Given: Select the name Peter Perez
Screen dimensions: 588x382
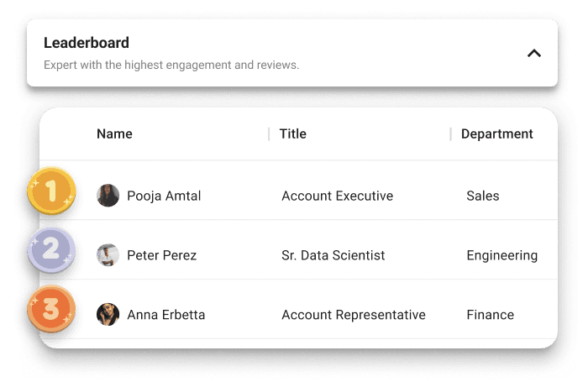Looking at the screenshot, I should click(161, 255).
